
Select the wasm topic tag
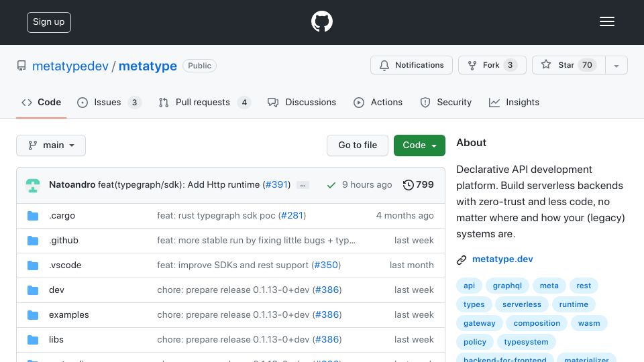pos(589,323)
